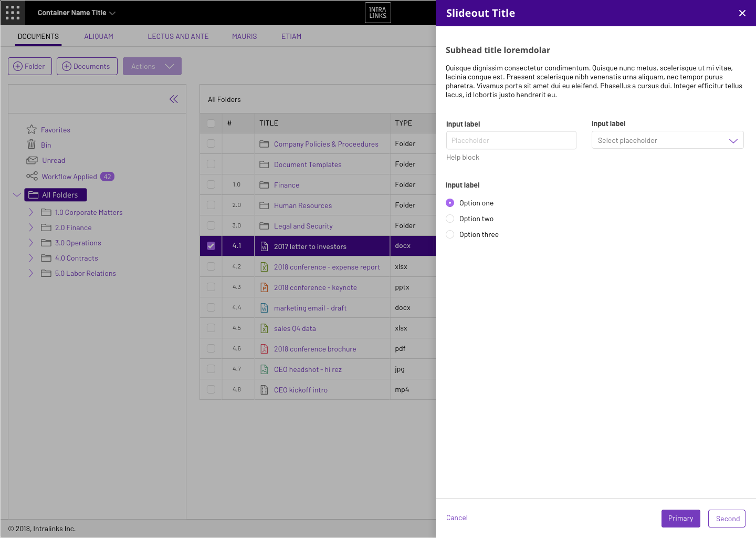Image resolution: width=756 pixels, height=538 pixels.
Task: Click the 5.0 Labor Relations folder icon
Action: click(x=46, y=273)
